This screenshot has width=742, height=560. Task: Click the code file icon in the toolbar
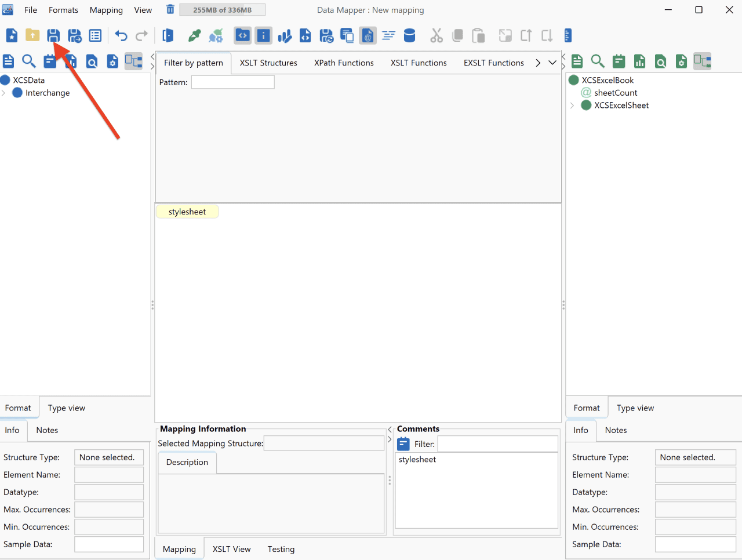tap(305, 35)
